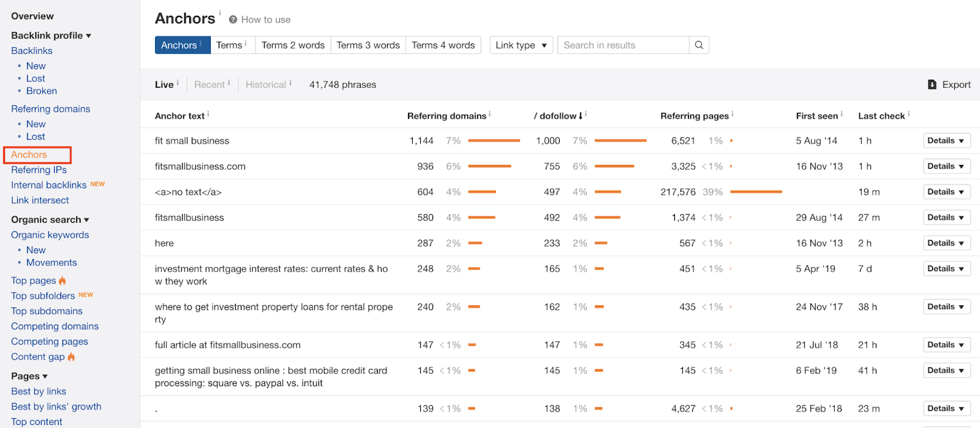Click the '41,748 phrases' count
Image resolution: width=980 pixels, height=428 pixels.
pyautogui.click(x=343, y=85)
